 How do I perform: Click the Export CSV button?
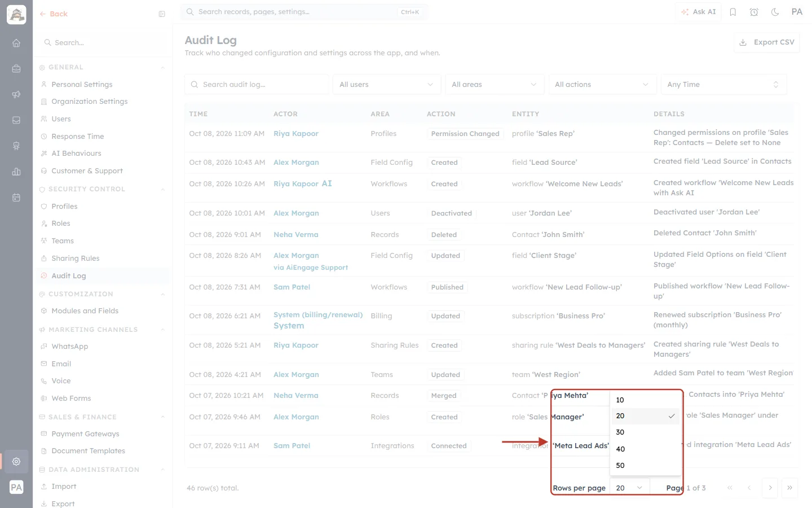767,42
